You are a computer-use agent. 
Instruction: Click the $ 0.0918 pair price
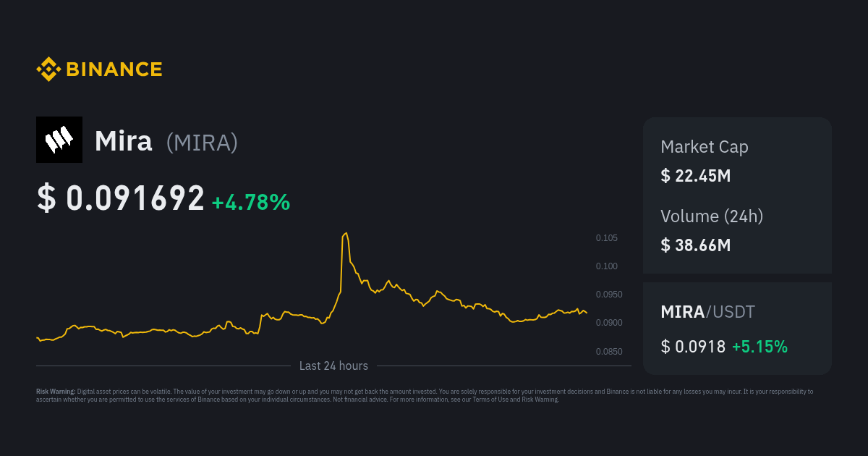pos(693,347)
